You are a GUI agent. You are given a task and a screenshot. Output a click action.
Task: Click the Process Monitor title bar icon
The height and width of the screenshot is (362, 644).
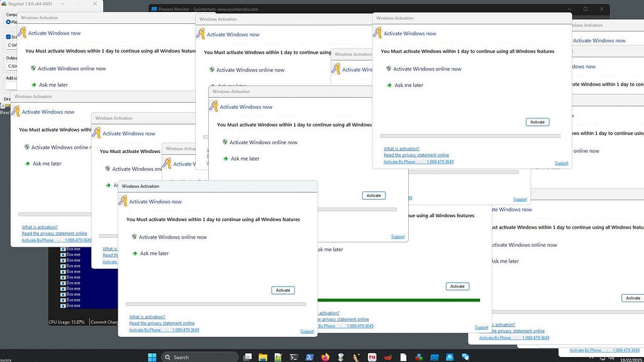[x=154, y=9]
